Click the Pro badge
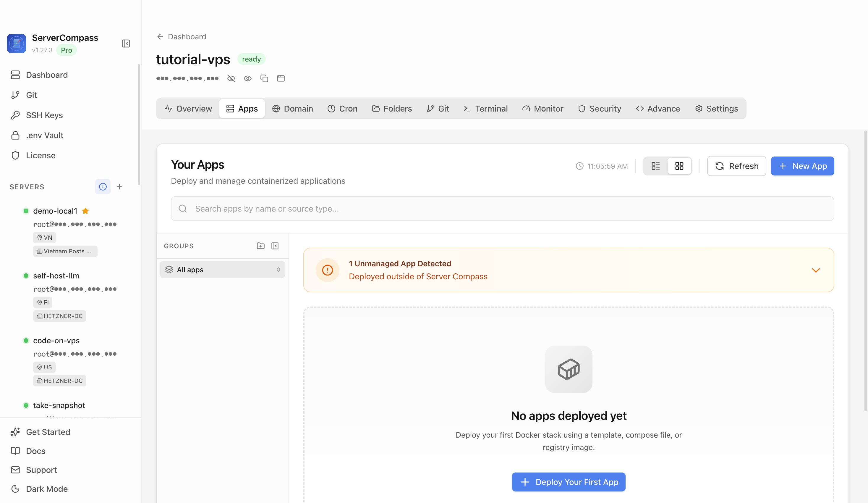This screenshot has width=868, height=503. click(x=67, y=50)
